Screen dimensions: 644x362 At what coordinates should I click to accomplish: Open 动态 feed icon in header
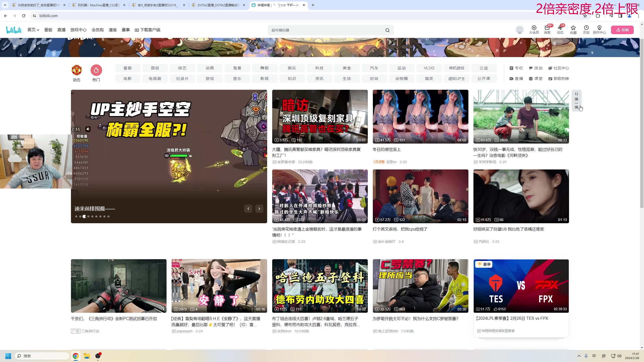tap(560, 30)
